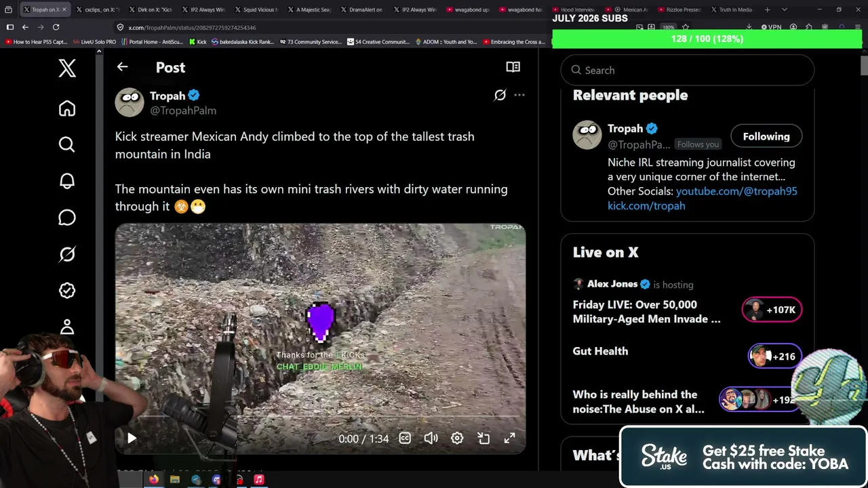Open 'Embracing the Cross a...' bookmark

click(x=514, y=42)
